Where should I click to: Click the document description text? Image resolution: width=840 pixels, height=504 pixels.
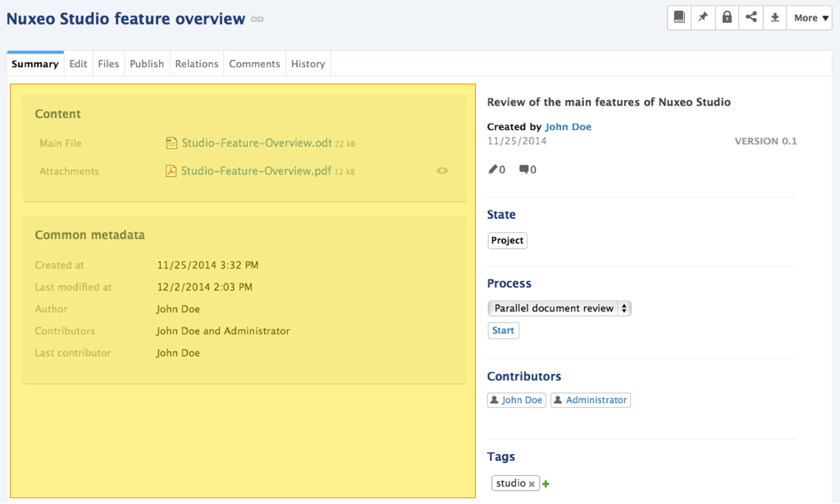(x=609, y=102)
